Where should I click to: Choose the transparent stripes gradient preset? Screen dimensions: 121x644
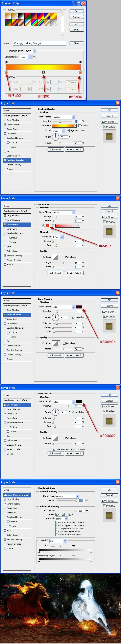tap(47, 22)
